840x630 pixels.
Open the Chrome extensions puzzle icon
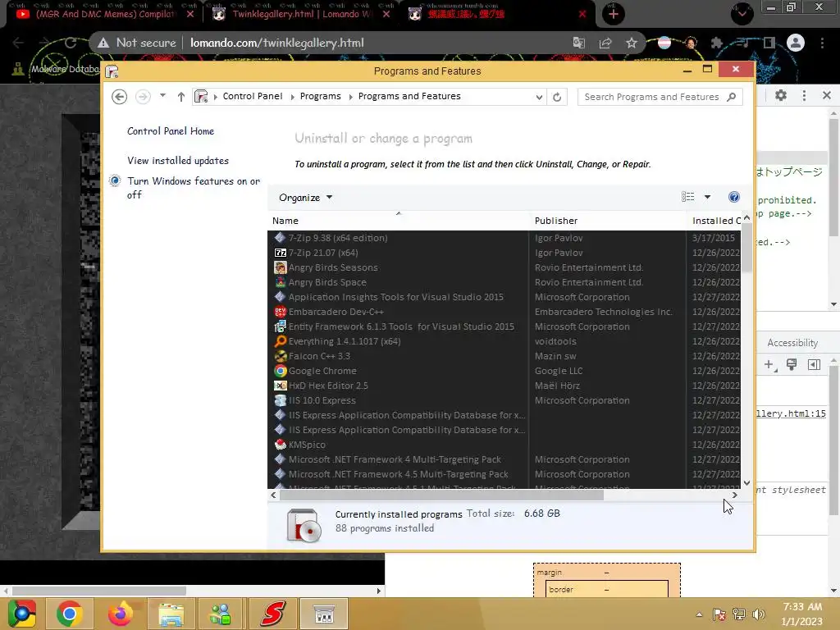pyautogui.click(x=717, y=43)
